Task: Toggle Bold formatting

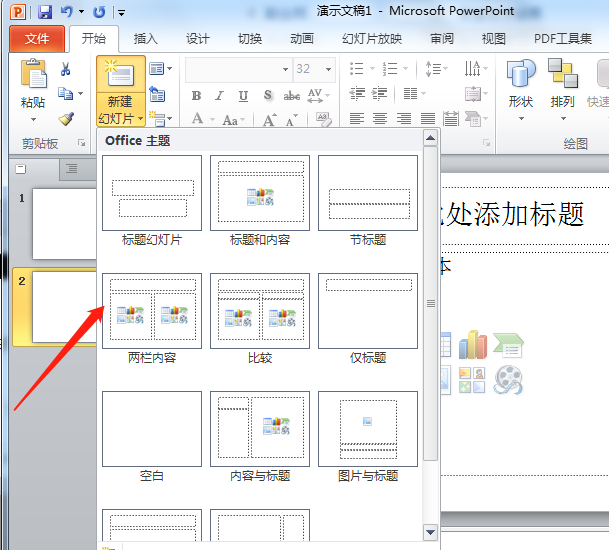Action: click(x=197, y=96)
